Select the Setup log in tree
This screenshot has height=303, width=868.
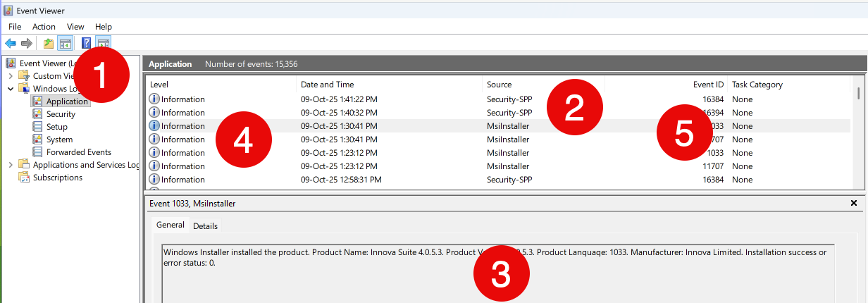pos(56,127)
